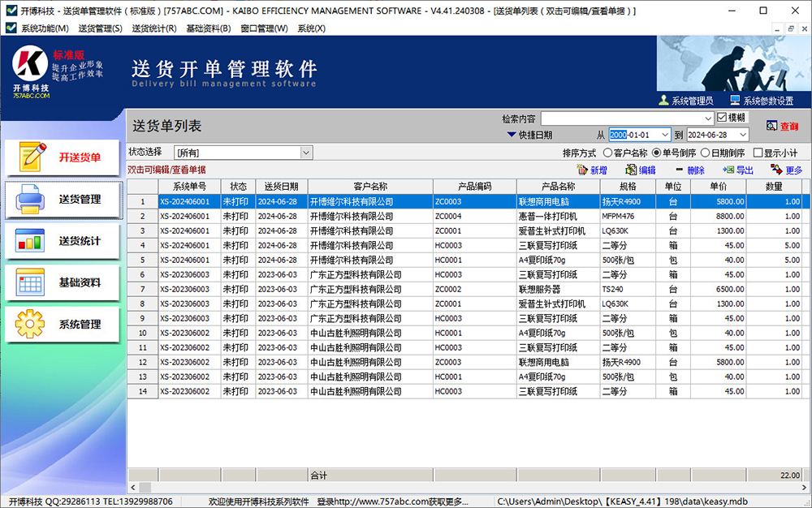This screenshot has height=508, width=812.
Task: Minimize the inner MDI child window
Action: coord(777,29)
